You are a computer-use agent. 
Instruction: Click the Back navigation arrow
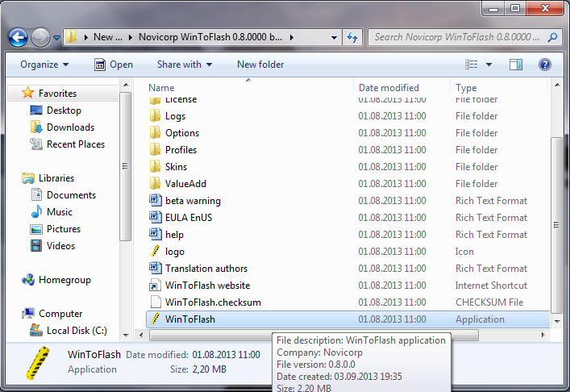pos(18,37)
